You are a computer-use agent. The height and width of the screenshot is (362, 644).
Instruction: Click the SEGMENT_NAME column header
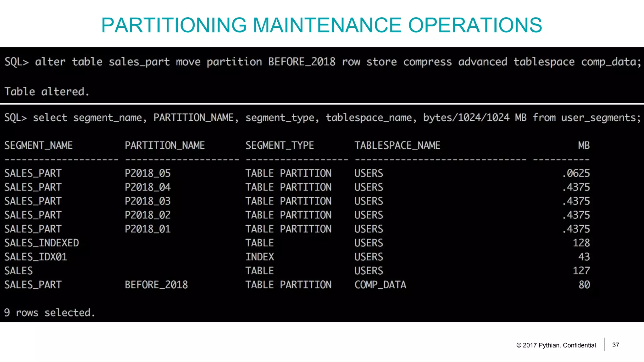point(38,145)
